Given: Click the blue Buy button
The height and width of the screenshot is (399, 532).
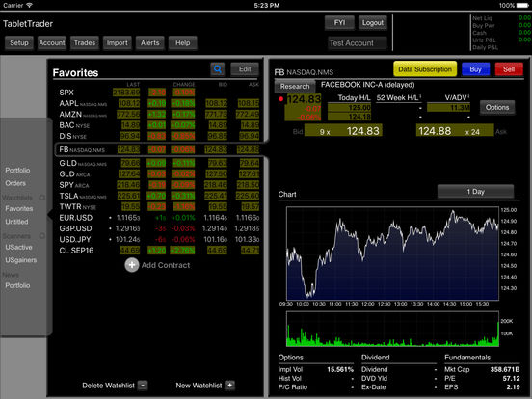Looking at the screenshot, I should 475,69.
